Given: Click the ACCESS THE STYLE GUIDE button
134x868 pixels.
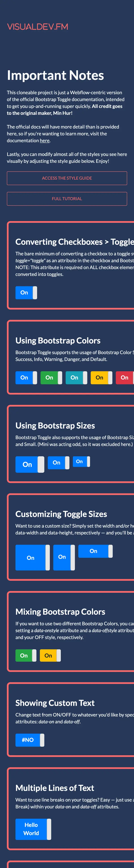Looking at the screenshot, I should click(67, 178).
